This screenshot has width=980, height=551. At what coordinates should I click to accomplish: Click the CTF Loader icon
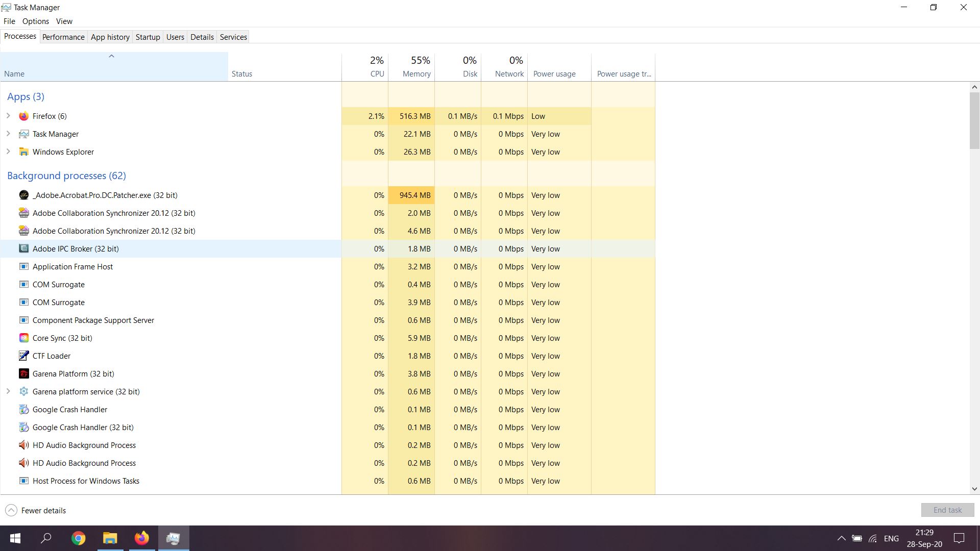(23, 356)
